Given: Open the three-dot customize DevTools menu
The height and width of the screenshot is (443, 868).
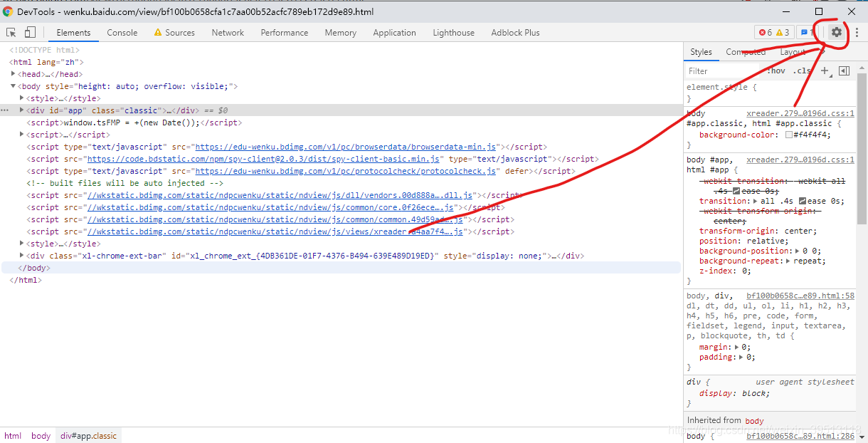Looking at the screenshot, I should click(857, 33).
